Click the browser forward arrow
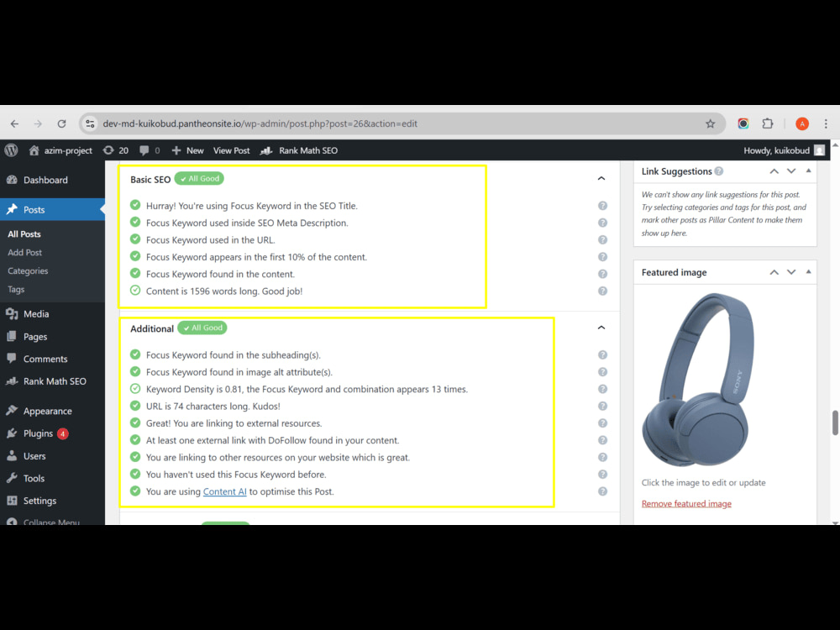 pos(38,123)
